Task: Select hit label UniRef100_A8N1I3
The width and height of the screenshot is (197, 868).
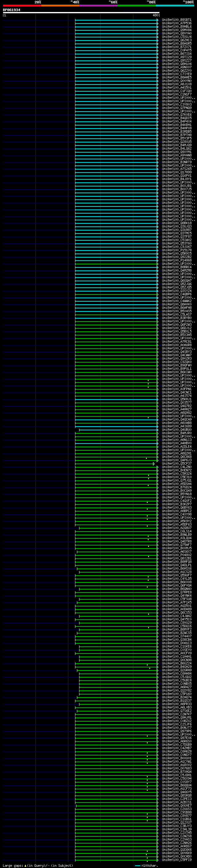Action: click(176, 440)
